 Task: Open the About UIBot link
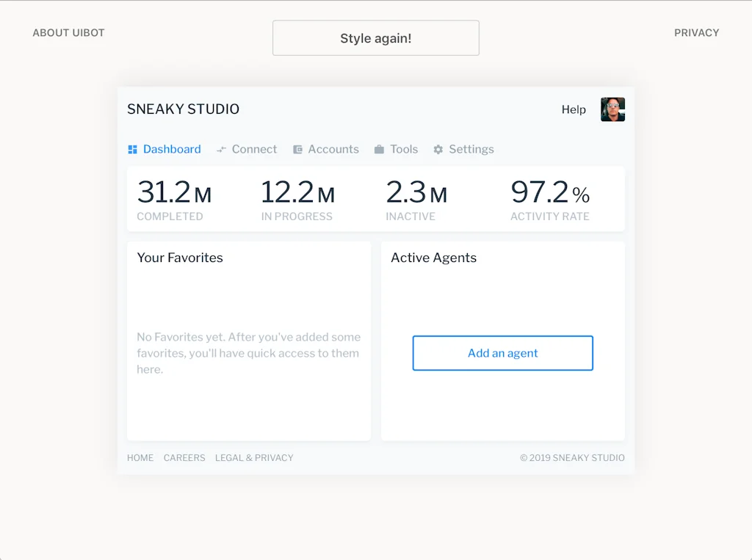click(69, 33)
